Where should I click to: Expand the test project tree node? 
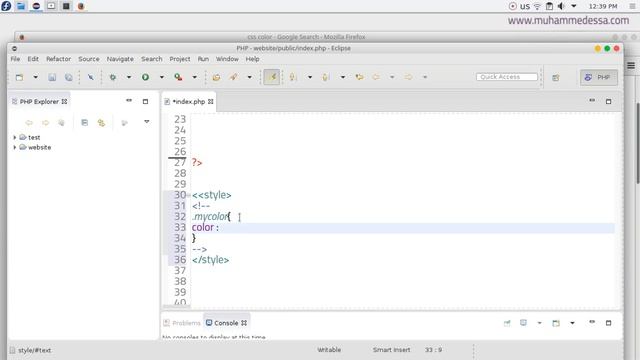pos(15,138)
